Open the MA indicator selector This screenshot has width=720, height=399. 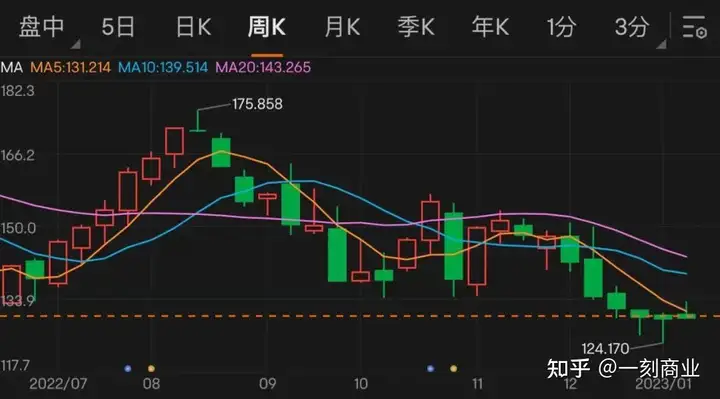coord(11,67)
